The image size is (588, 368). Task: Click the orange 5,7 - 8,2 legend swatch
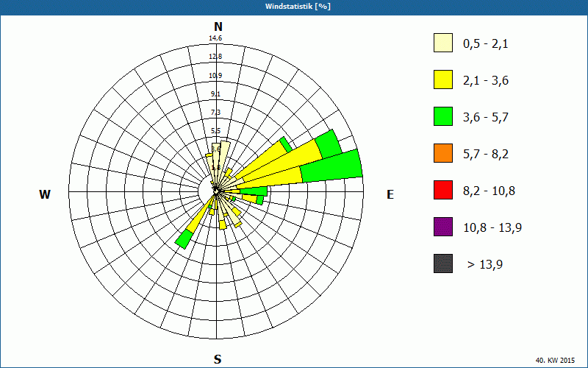pyautogui.click(x=443, y=153)
